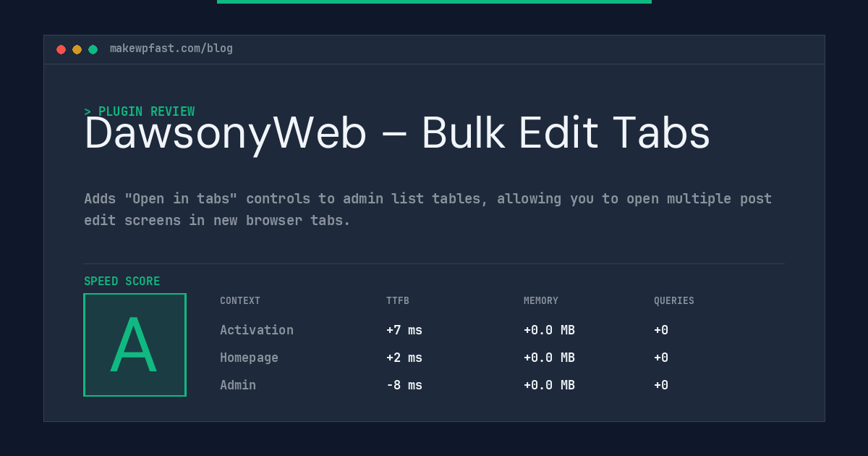Viewport: 868px width, 456px height.
Task: Click the makewpfast.com/blog address text
Action: point(171,48)
